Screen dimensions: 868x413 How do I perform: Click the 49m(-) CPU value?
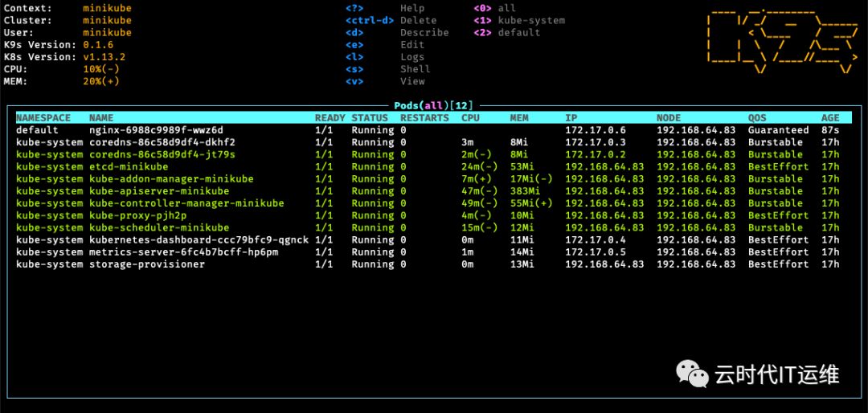coord(479,203)
